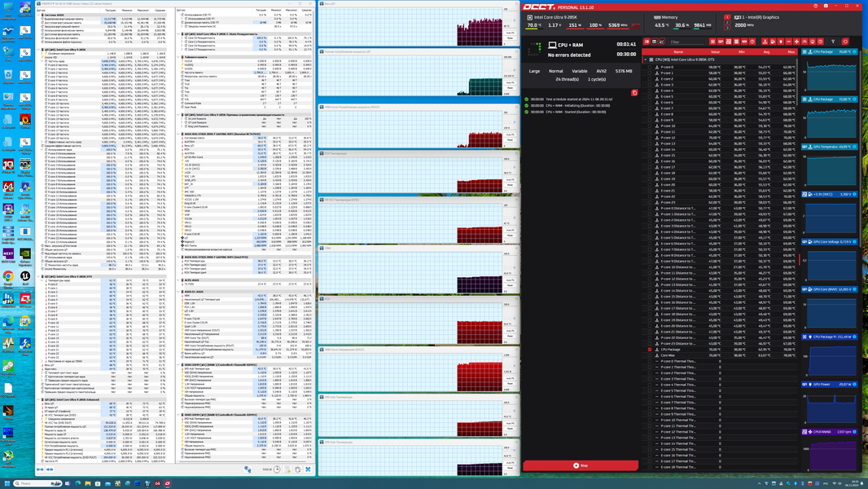Collapse the first DDR5 DIMM section in HWiNFO

click(x=178, y=365)
